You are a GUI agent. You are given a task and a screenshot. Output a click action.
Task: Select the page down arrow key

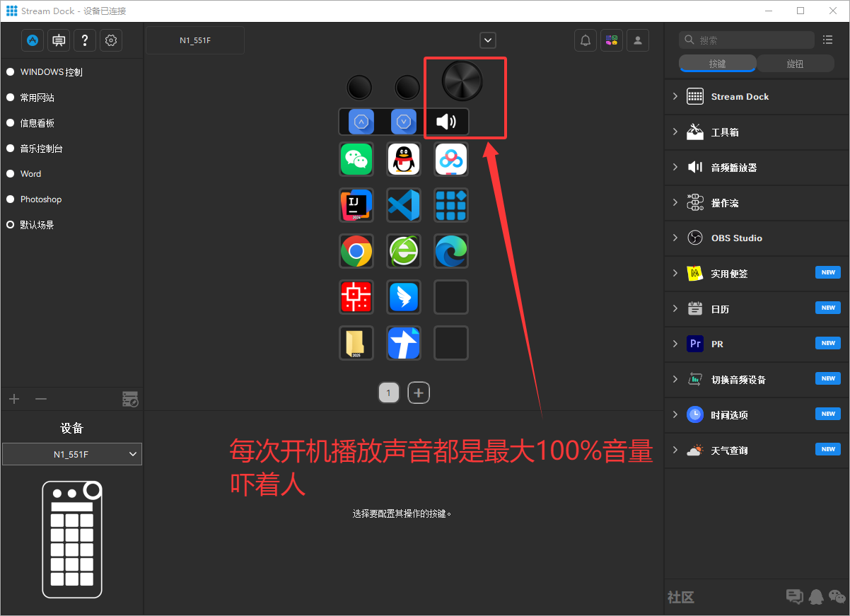404,122
